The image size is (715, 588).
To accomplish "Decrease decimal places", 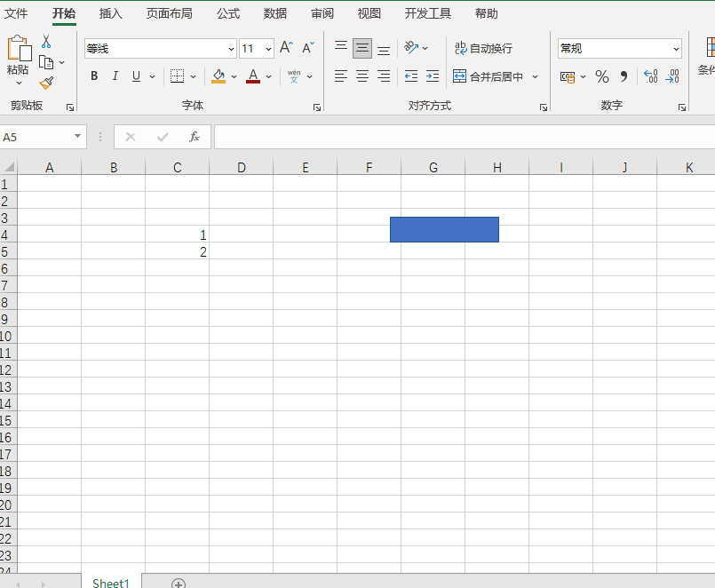I will tap(672, 76).
